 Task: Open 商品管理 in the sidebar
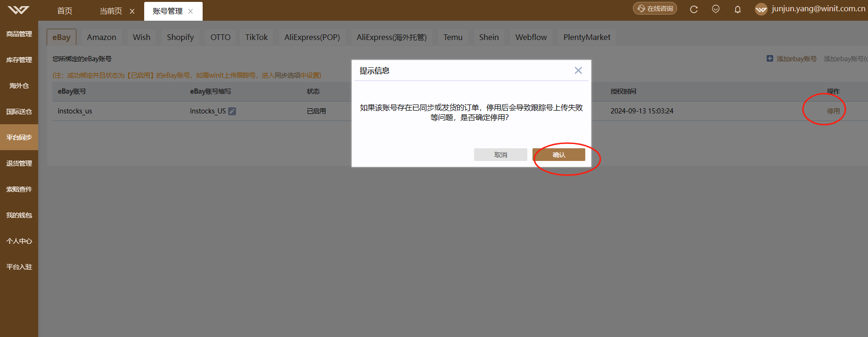[19, 34]
